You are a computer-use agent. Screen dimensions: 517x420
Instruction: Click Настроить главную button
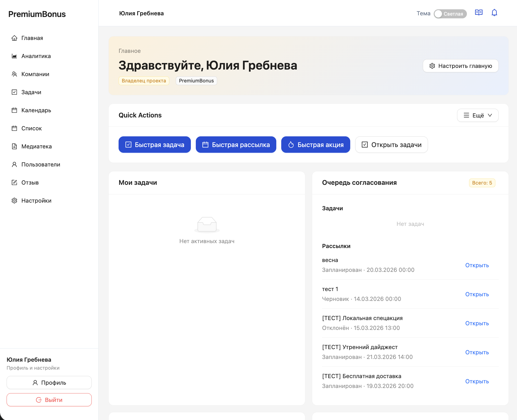pos(460,66)
